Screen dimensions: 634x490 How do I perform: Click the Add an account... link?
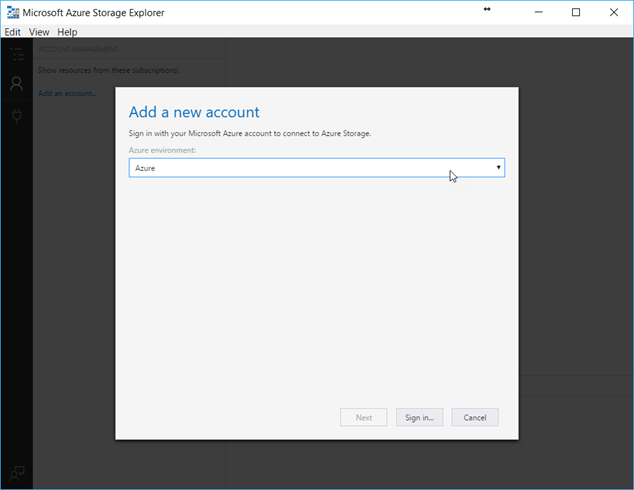coord(67,93)
